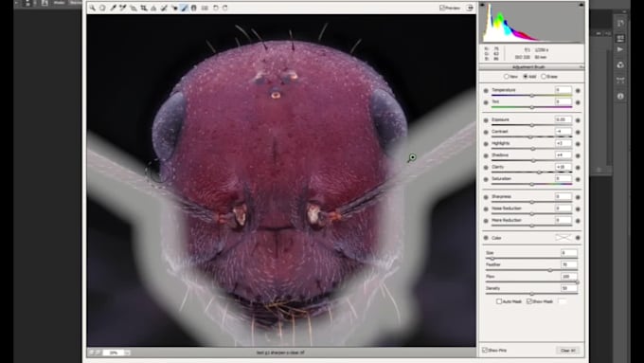Open the Color swatch picker
The width and height of the screenshot is (644, 363).
[x=563, y=238]
